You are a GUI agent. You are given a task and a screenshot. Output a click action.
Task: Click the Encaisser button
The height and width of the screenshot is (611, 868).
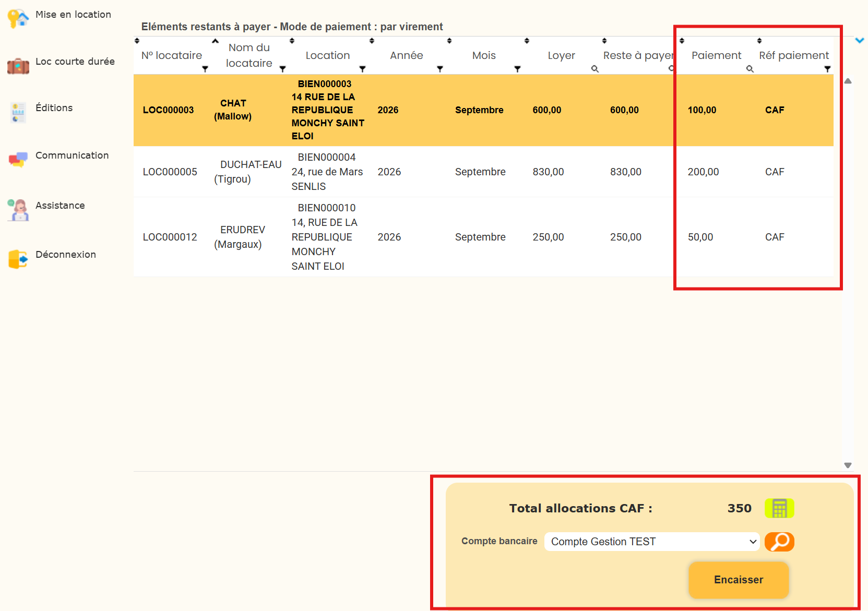pos(739,580)
